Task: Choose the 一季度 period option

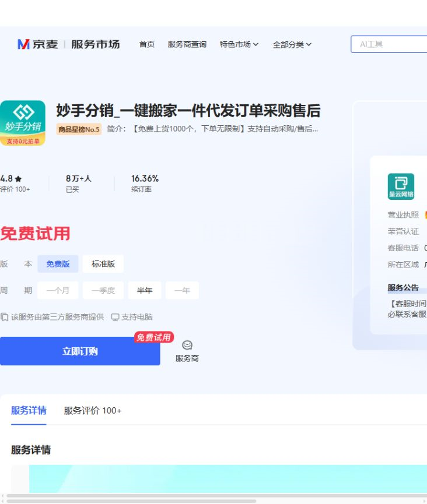Action: tap(103, 290)
